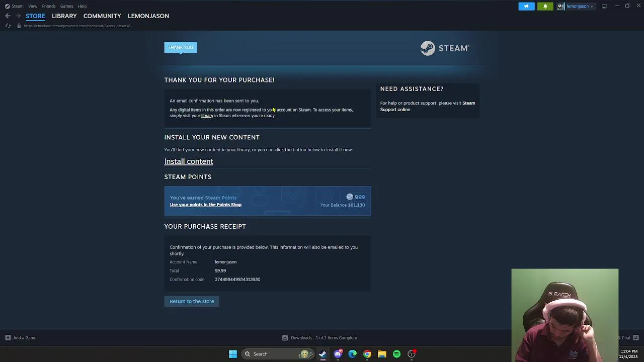Click the Steam Points coin icon
This screenshot has height=362, width=644.
[x=350, y=197]
